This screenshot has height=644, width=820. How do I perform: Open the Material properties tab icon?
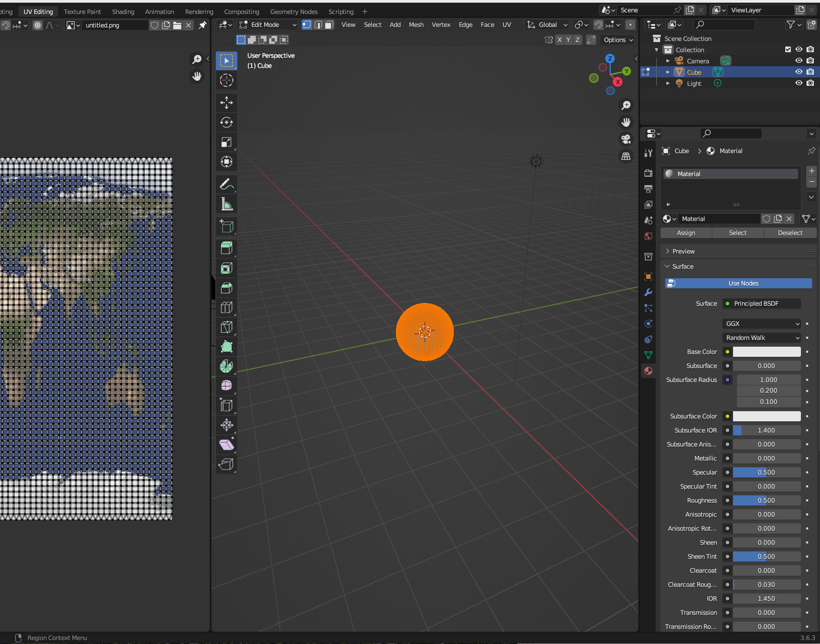pyautogui.click(x=648, y=371)
